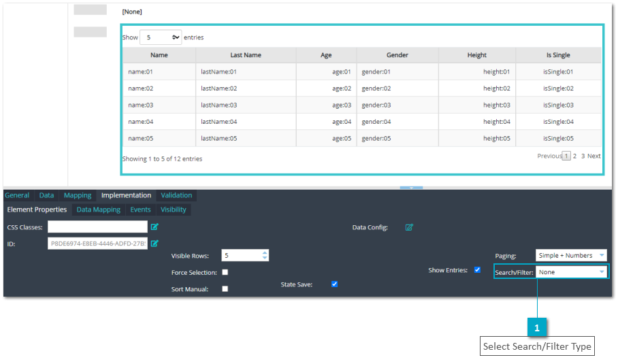This screenshot has width=618, height=364.
Task: Sort by the Gender column header
Action: click(397, 55)
